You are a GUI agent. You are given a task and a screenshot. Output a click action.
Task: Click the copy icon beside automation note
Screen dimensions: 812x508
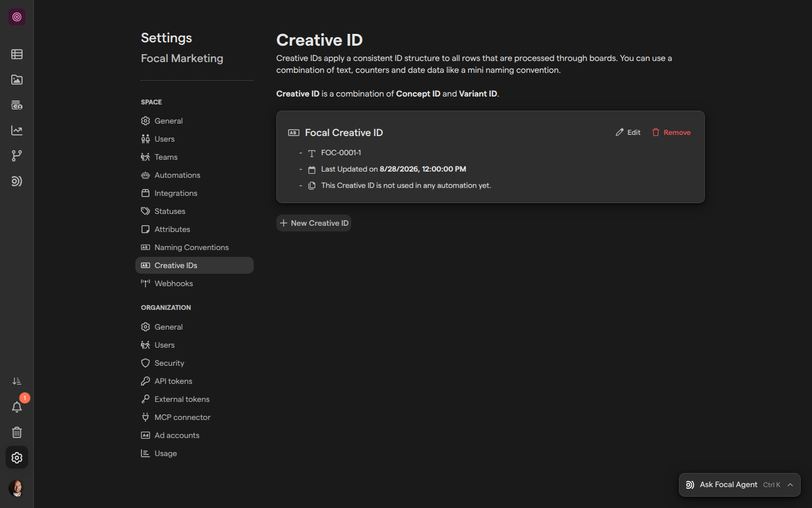pos(312,185)
